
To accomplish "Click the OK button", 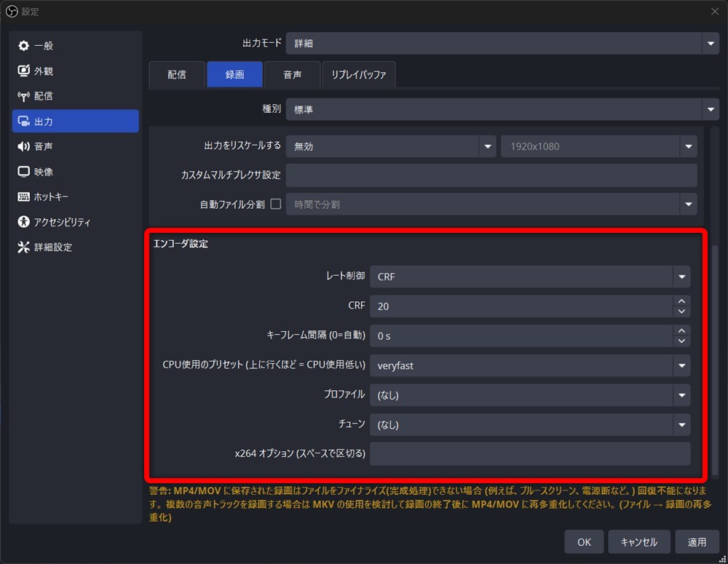I will pos(584,541).
